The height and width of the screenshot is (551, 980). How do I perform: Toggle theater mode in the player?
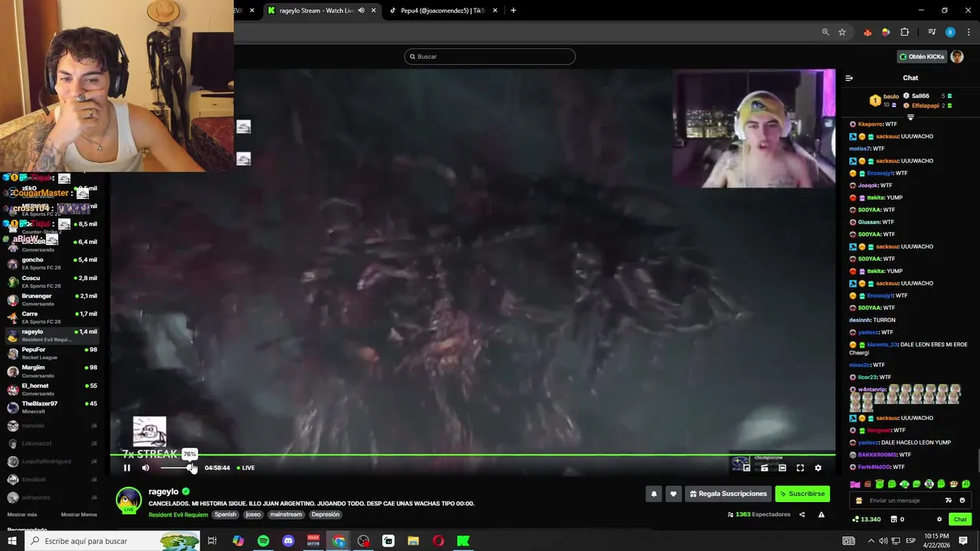click(782, 468)
